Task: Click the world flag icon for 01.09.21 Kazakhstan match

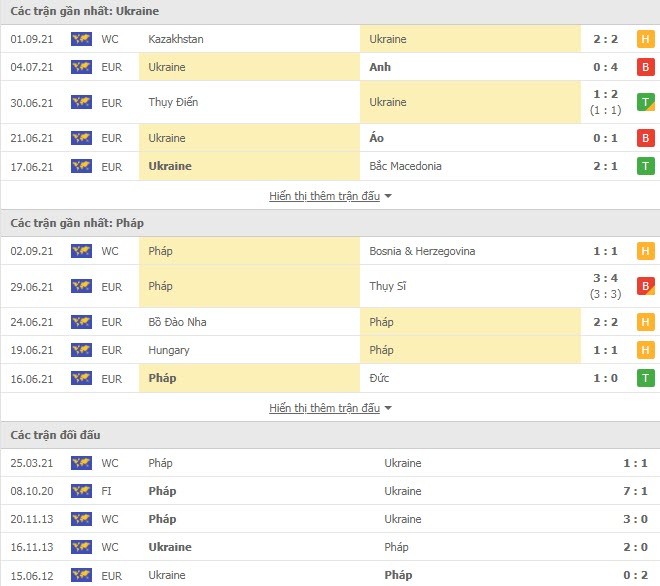Action: tap(81, 39)
